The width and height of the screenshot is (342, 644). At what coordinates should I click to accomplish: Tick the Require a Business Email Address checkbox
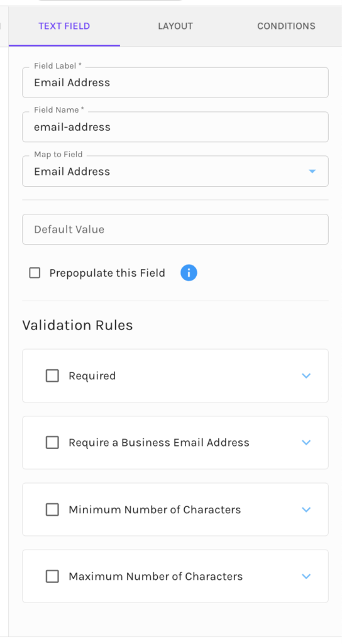(x=52, y=443)
